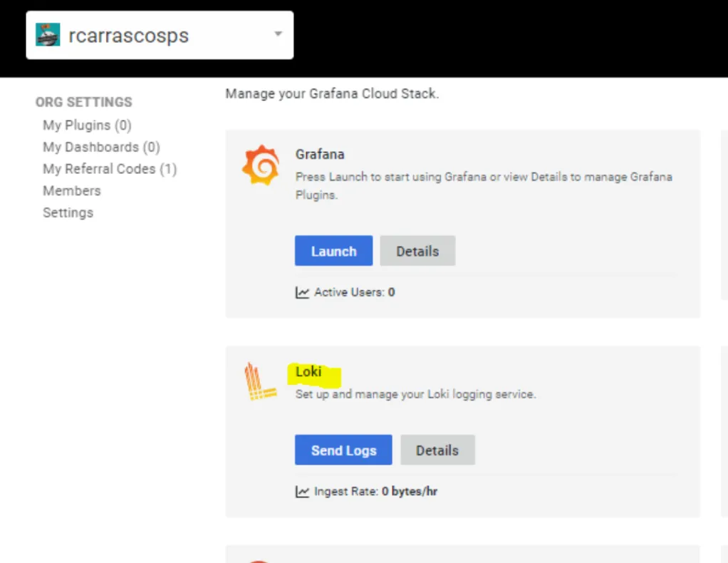728x563 pixels.
Task: Open Details for Loki
Action: pos(437,450)
